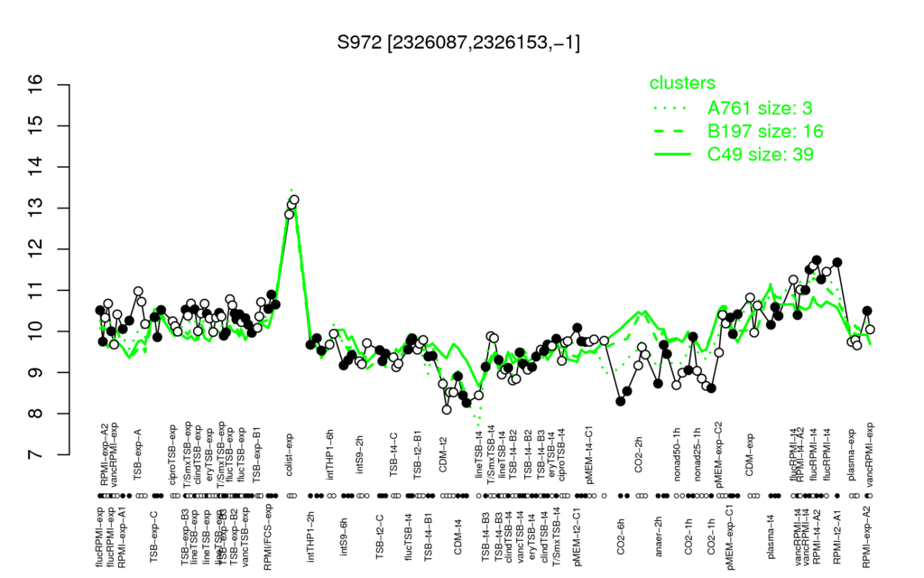This screenshot has width=924, height=578.
Task: Click y-axis tick label 14
Action: [x=35, y=167]
